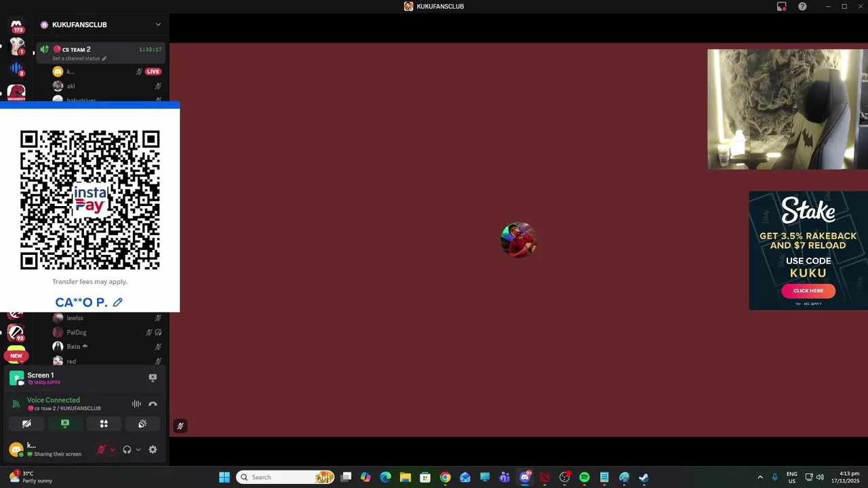Image resolution: width=868 pixels, height=488 pixels.
Task: Click the webcam feed thumbnail
Action: (787, 109)
